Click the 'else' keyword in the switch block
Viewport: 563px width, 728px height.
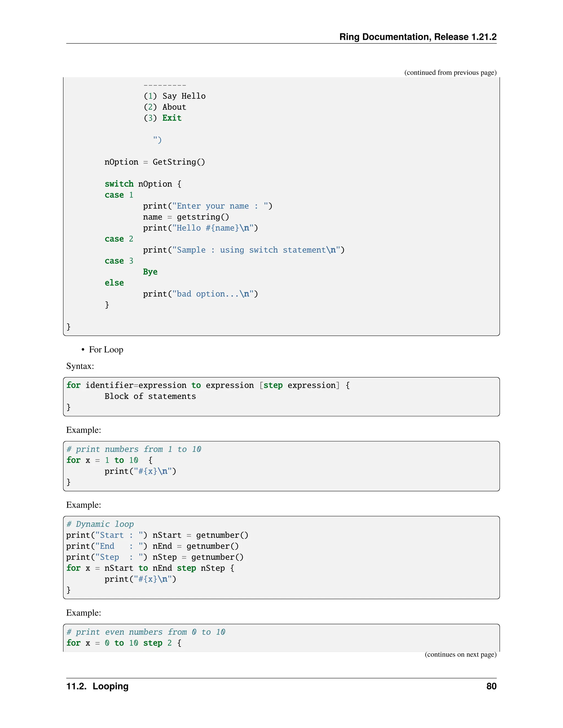114,283
